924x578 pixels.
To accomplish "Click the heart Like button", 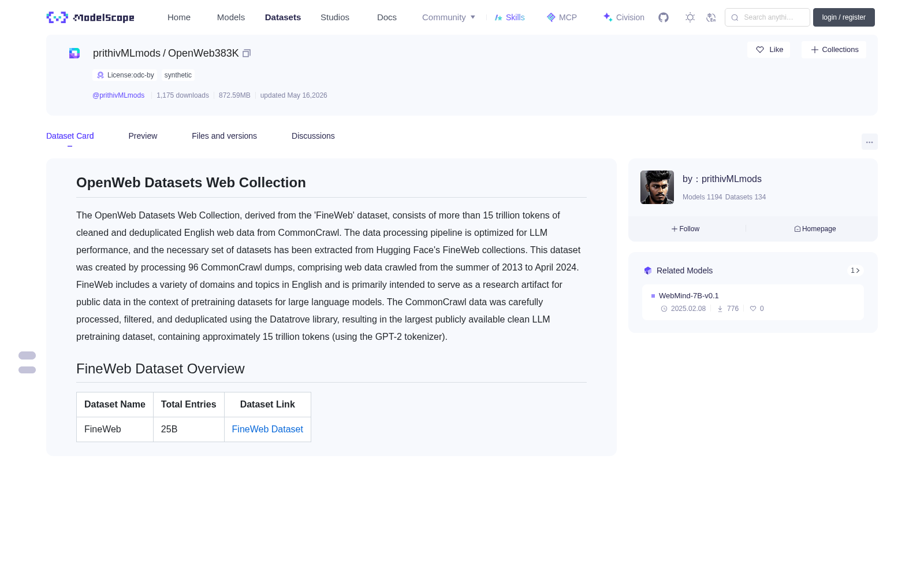I will 769,50.
